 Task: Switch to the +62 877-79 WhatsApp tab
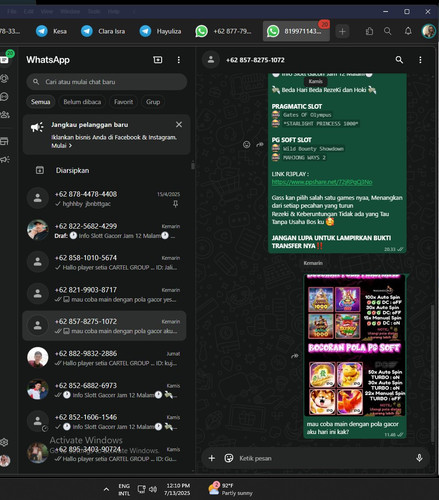click(x=223, y=31)
